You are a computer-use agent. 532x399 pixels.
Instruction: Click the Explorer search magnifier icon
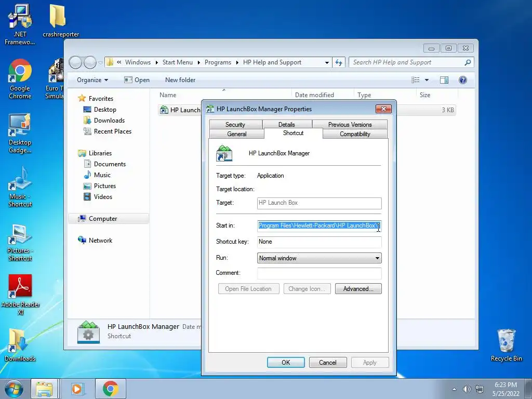coord(468,62)
